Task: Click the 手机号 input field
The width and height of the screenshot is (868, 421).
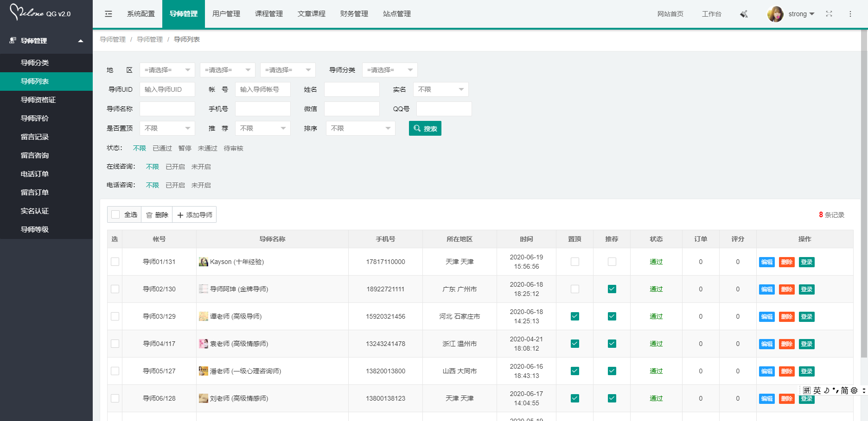Action: 263,109
